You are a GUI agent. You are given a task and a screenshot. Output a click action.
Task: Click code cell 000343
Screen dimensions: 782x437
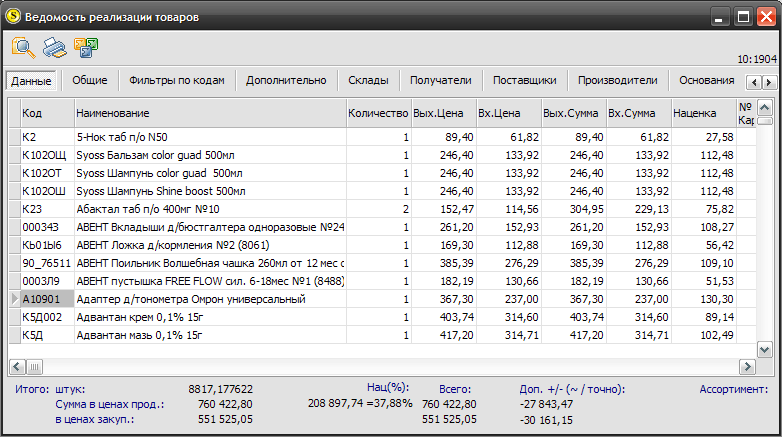coord(47,227)
